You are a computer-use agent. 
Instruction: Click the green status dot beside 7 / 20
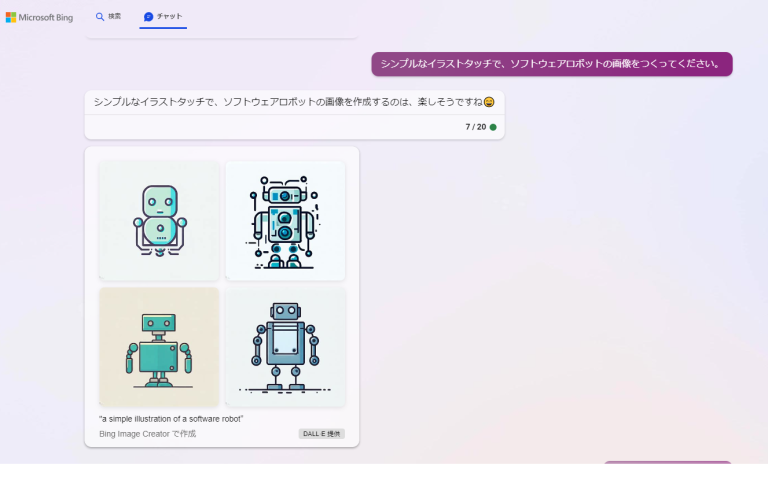coord(493,127)
